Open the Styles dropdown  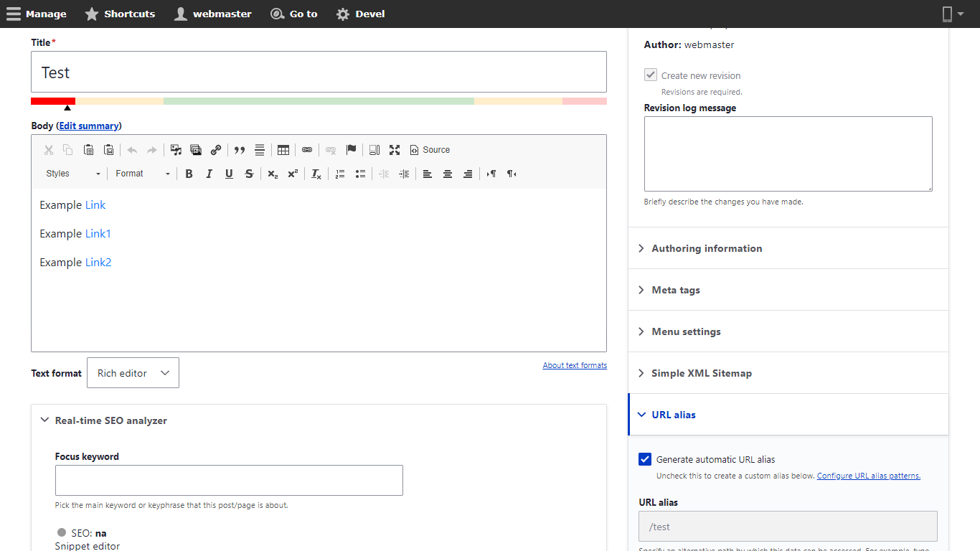[73, 174]
